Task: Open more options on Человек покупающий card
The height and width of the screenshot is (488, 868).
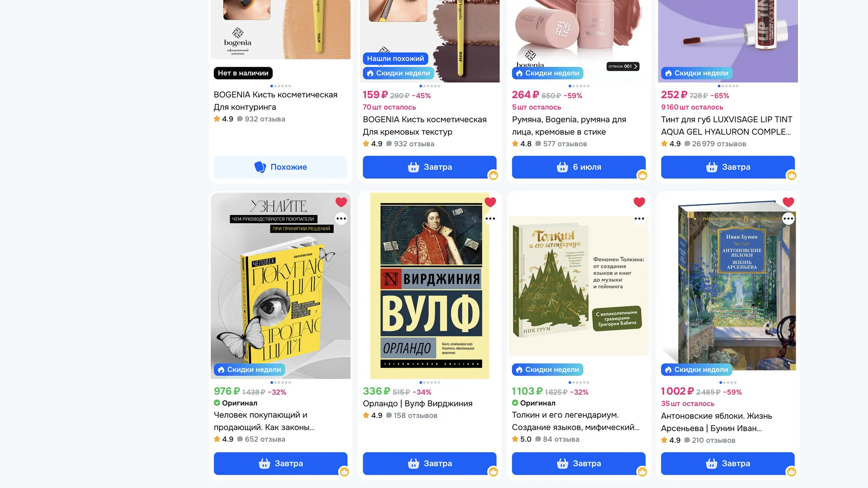Action: click(341, 219)
